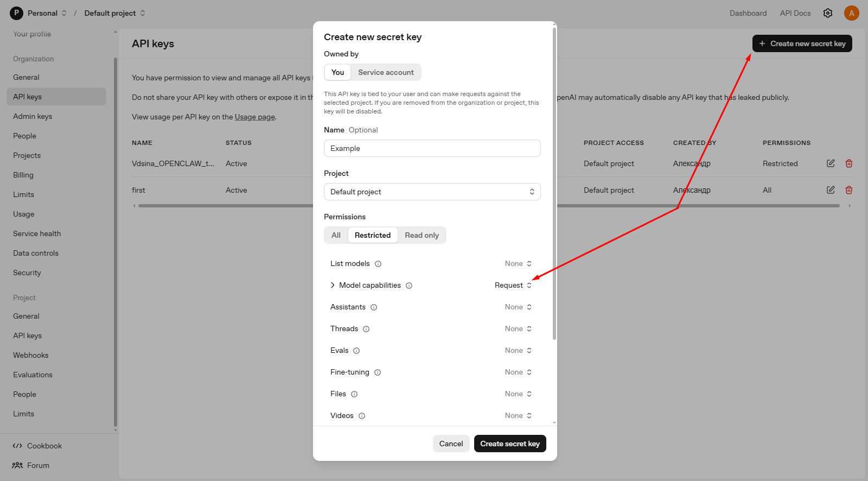Open Admin keys in the sidebar
This screenshot has height=481, width=868.
pos(33,116)
